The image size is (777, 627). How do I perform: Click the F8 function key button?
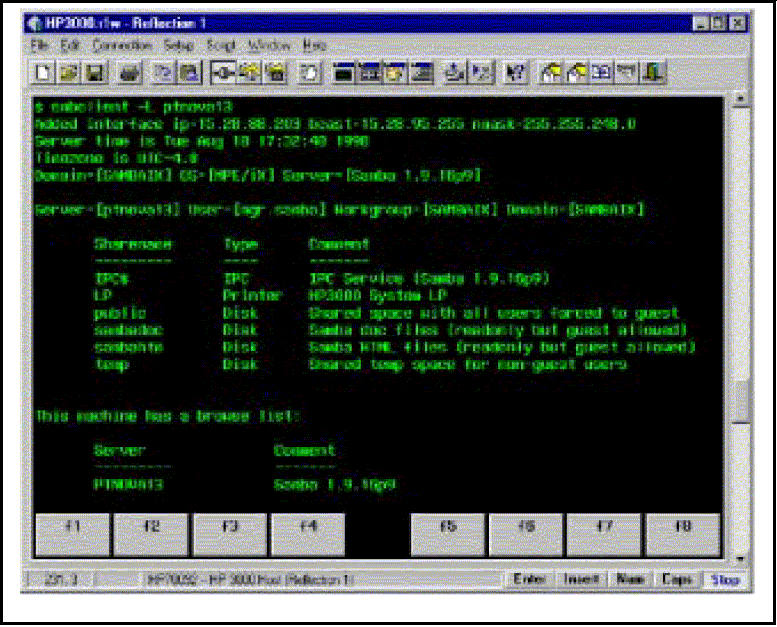(x=683, y=534)
